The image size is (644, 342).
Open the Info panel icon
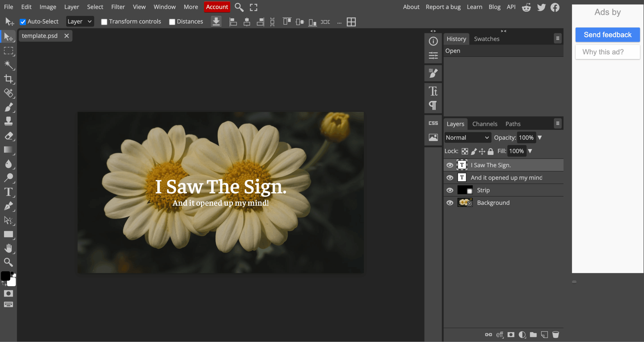tap(433, 41)
